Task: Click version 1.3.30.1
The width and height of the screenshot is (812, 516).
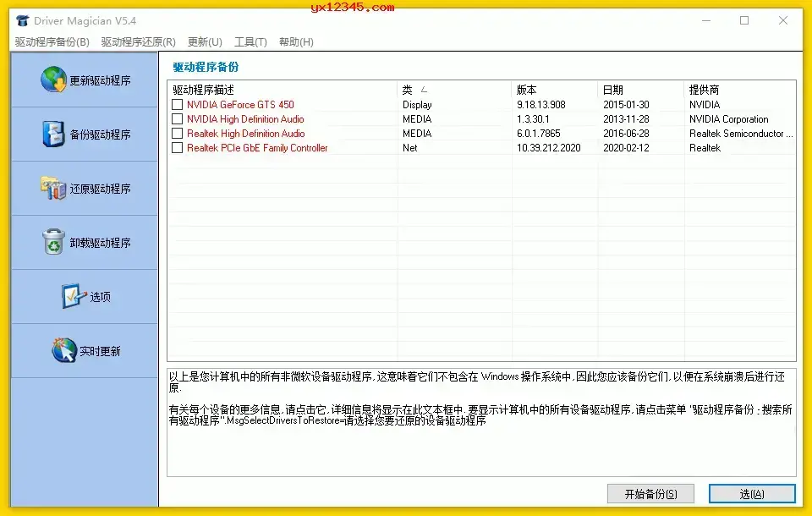Action: pyautogui.click(x=533, y=119)
